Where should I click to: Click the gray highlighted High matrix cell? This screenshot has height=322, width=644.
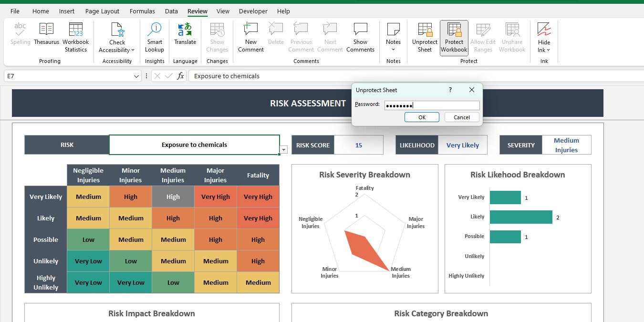173,197
